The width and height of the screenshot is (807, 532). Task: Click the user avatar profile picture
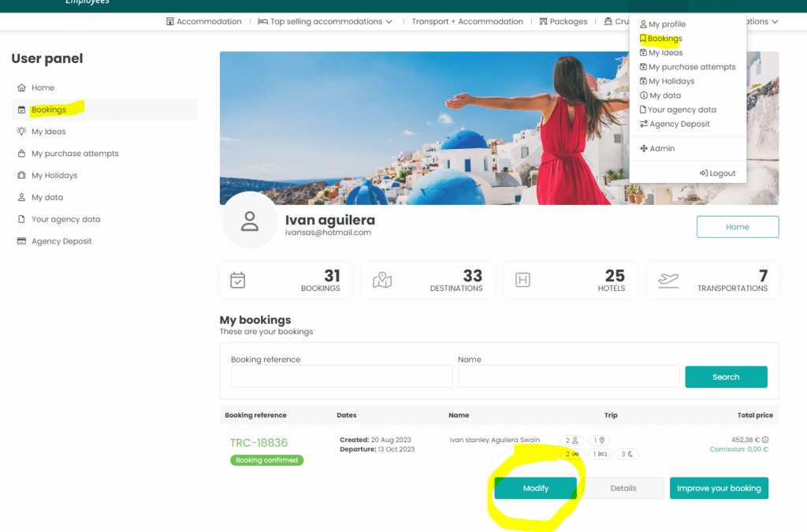[x=250, y=221]
